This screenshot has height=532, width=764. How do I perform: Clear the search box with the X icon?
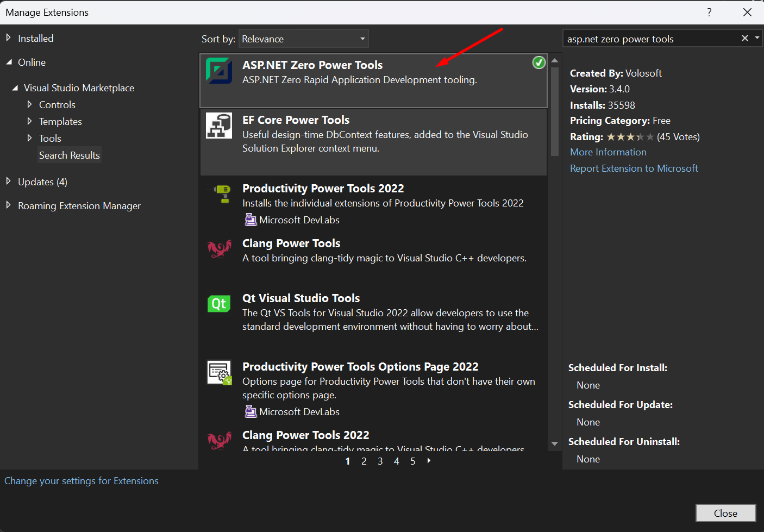point(745,38)
